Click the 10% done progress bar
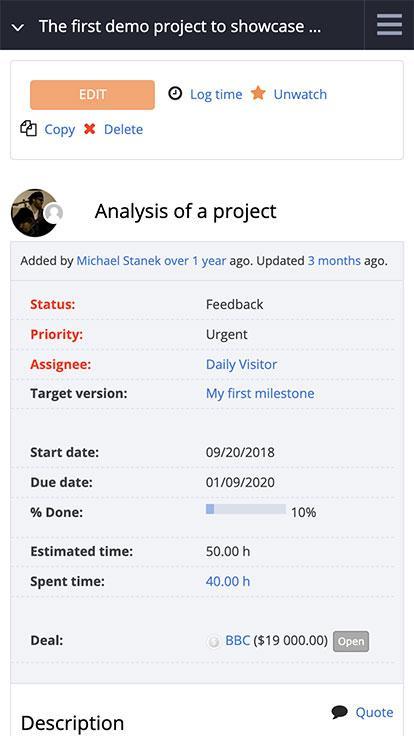 pyautogui.click(x=245, y=509)
